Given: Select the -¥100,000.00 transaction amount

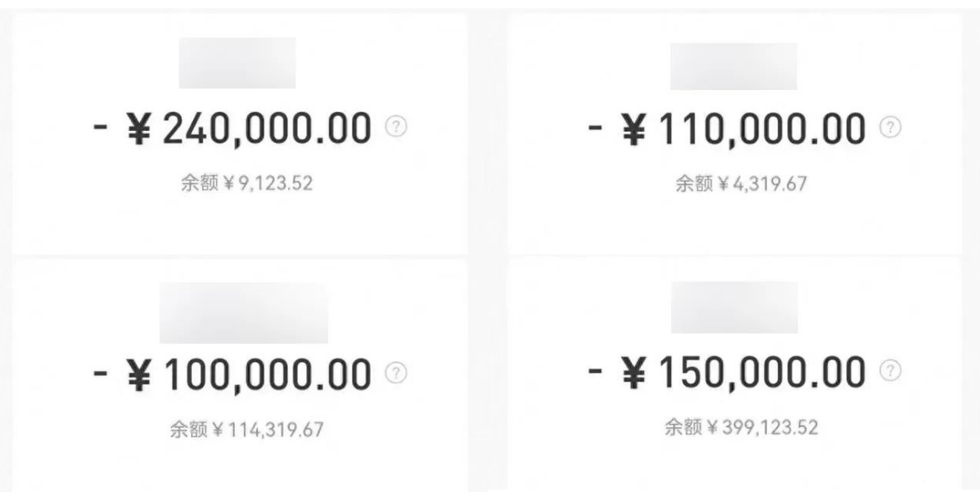Looking at the screenshot, I should tap(232, 375).
